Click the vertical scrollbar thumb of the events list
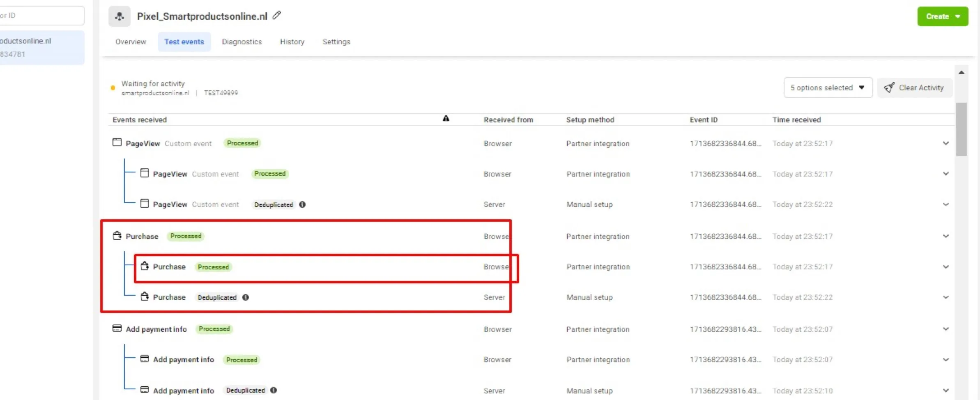Image resolution: width=980 pixels, height=400 pixels. 961,129
